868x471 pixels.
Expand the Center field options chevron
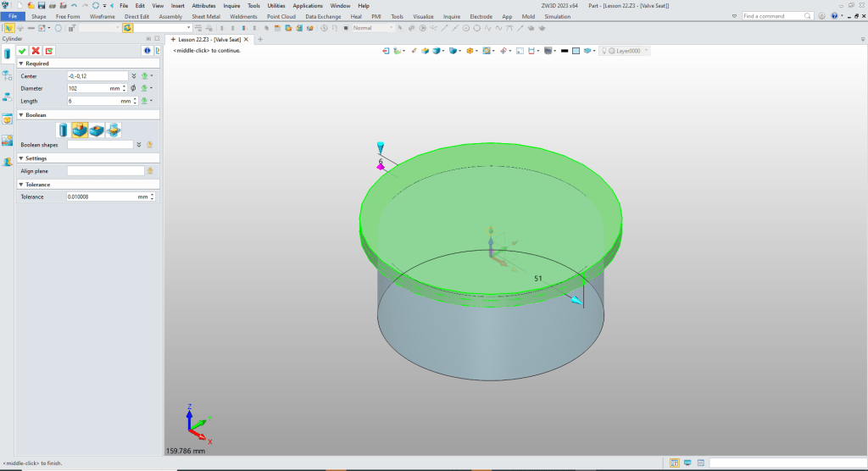coord(134,76)
